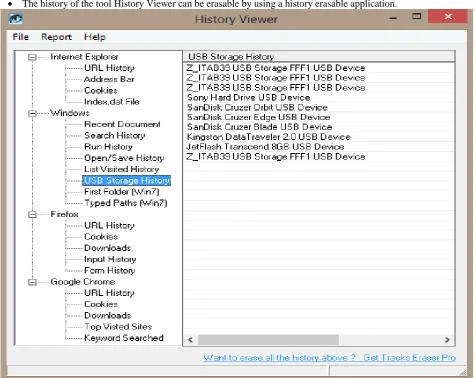476x378 pixels.
Task: Select Open/Save History item
Action: tap(124, 158)
